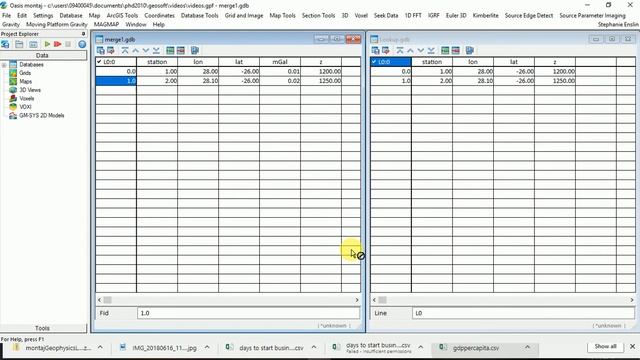Click the gray stop icon in Project Explorer
This screenshot has height=360, width=640.
pos(68,44)
